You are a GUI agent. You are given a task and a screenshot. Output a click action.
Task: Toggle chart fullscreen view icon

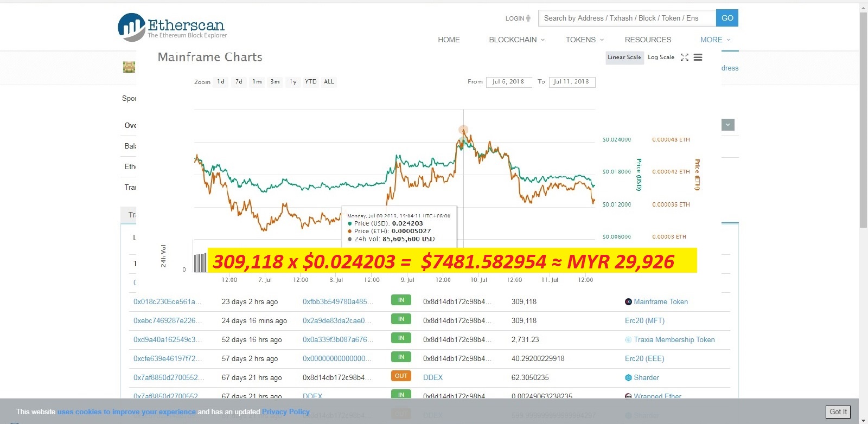pos(685,57)
